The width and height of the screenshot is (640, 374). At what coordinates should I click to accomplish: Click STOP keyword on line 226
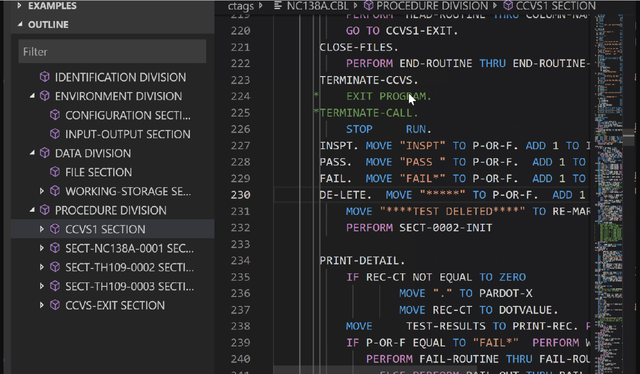point(359,129)
